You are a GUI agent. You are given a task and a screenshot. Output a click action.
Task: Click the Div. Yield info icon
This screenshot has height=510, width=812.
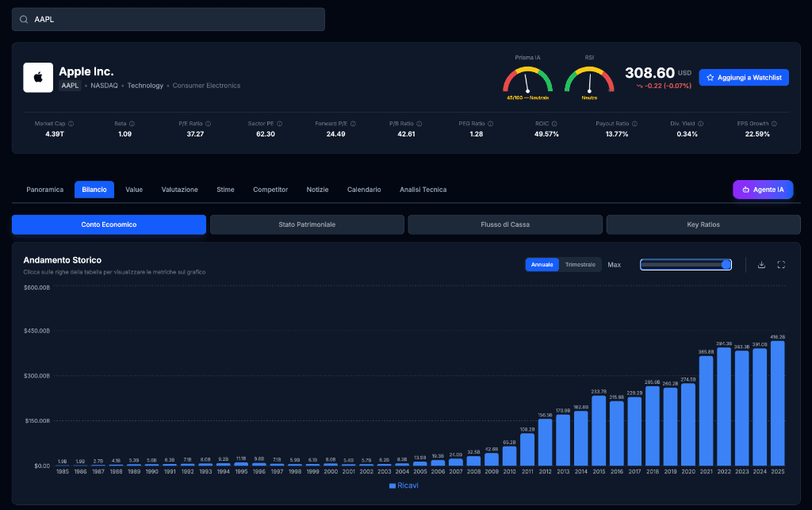coord(701,124)
